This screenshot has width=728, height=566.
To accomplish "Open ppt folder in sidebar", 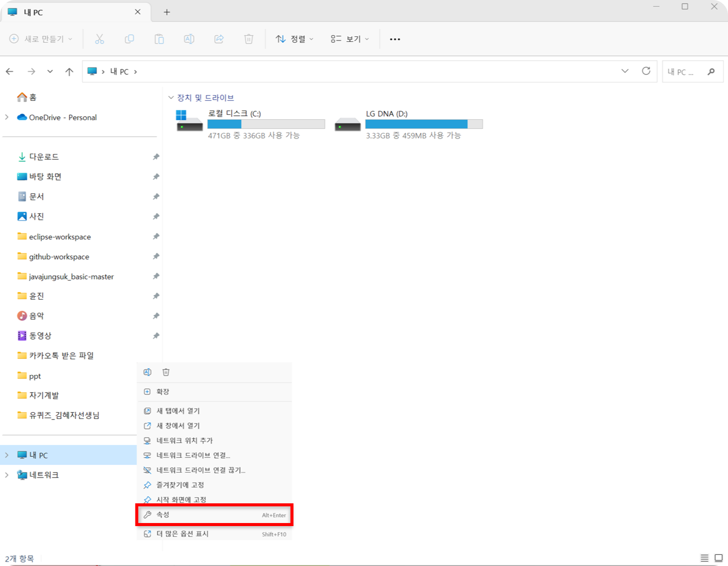I will click(29, 375).
